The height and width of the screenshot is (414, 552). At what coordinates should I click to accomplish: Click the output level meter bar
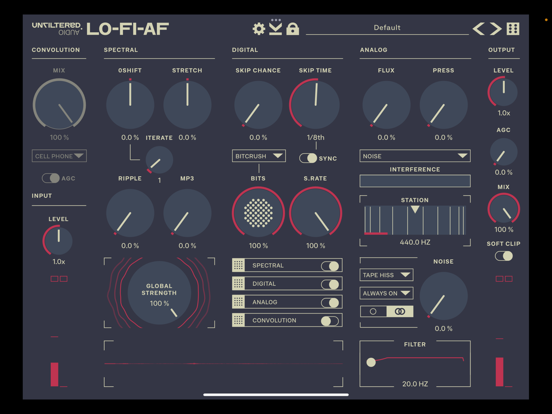(500, 372)
